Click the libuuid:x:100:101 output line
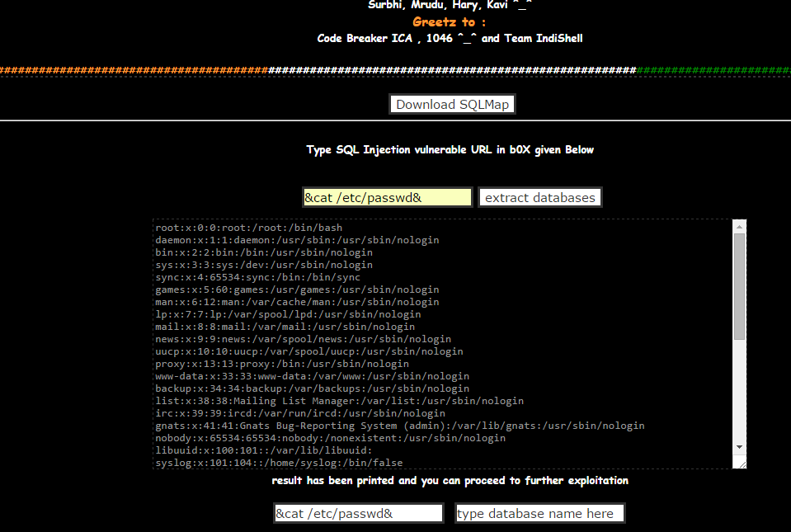This screenshot has width=791, height=532. click(264, 450)
